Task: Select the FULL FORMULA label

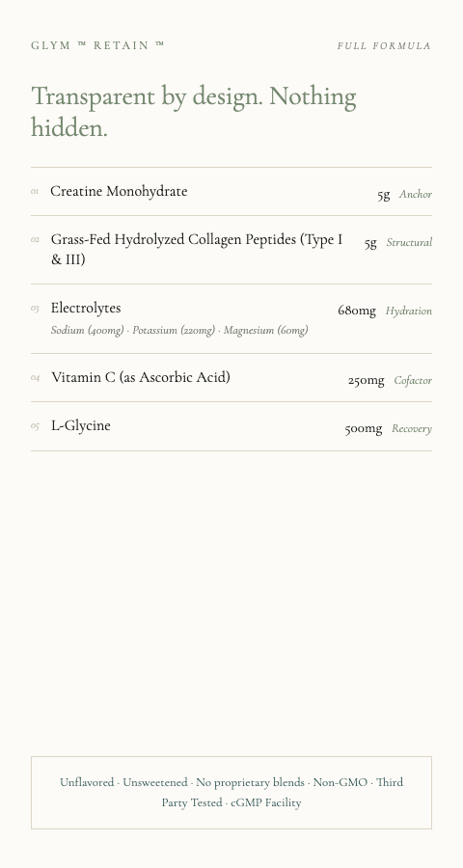Action: [x=384, y=46]
